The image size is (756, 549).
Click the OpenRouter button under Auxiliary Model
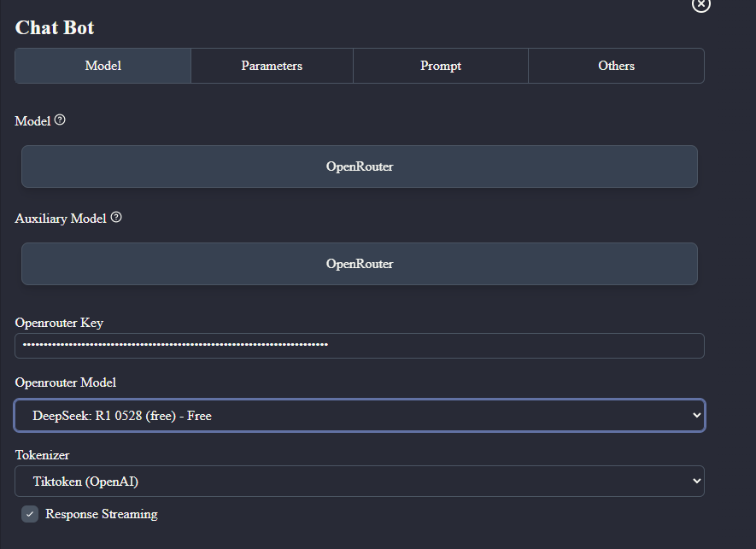[x=360, y=264]
